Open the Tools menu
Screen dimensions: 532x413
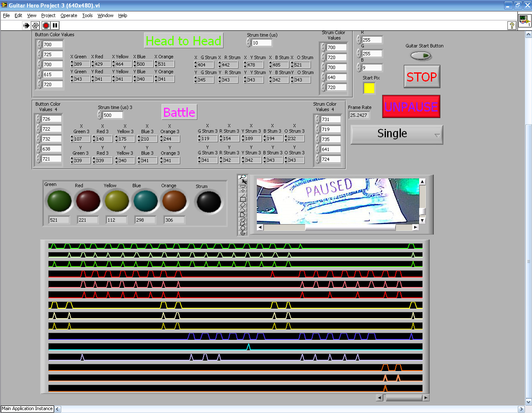tap(87, 15)
